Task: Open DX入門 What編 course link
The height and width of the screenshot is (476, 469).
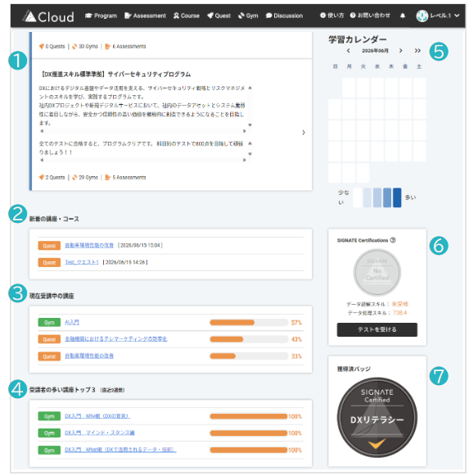Action: click(x=120, y=450)
